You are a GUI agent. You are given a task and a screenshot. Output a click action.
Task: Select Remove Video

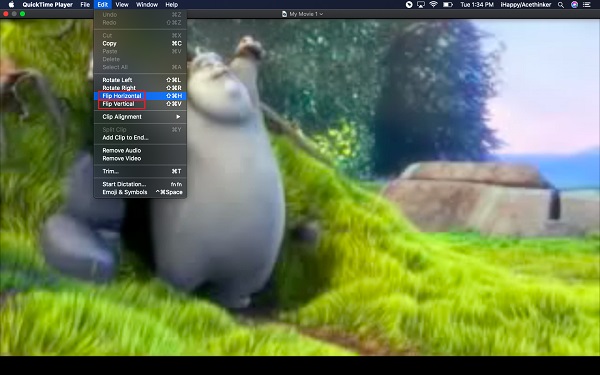click(x=140, y=158)
